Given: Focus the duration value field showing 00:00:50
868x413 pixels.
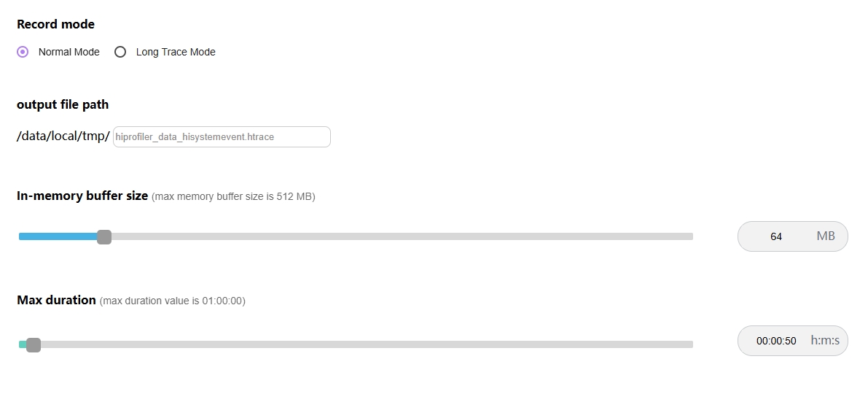Looking at the screenshot, I should point(776,341).
